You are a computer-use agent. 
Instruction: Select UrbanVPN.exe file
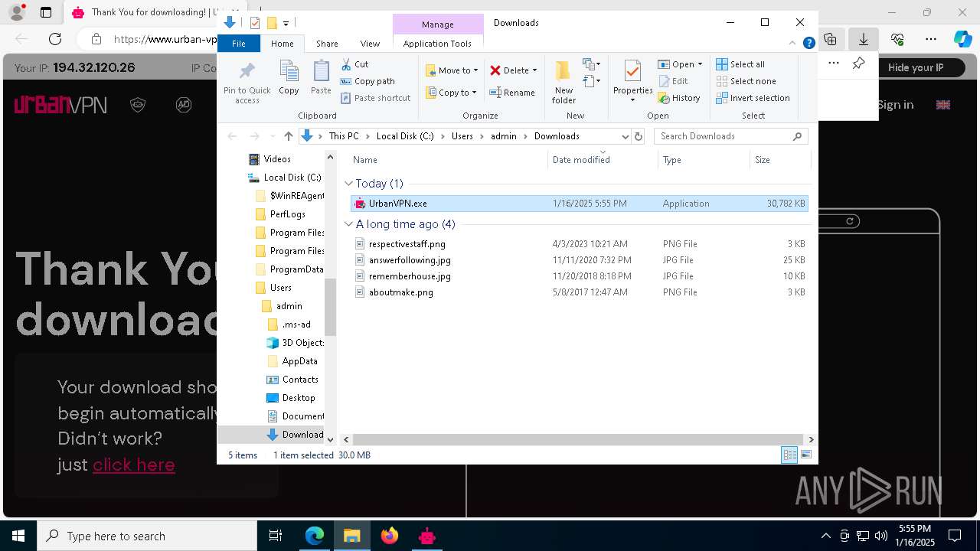pos(579,204)
